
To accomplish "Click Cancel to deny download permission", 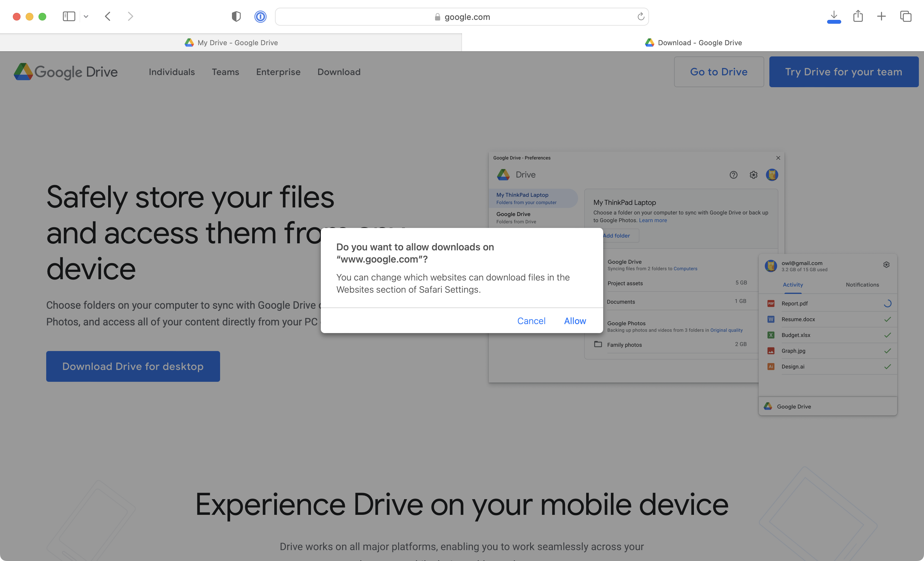I will point(531,321).
